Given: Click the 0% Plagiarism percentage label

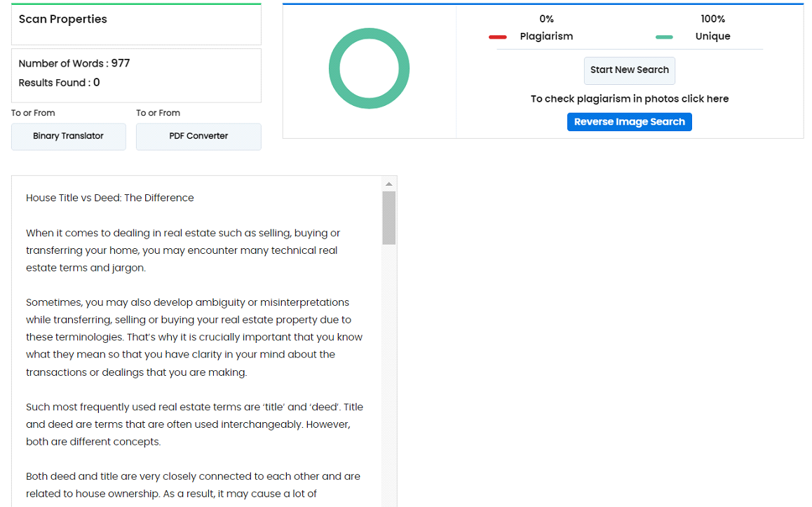Looking at the screenshot, I should click(x=546, y=19).
